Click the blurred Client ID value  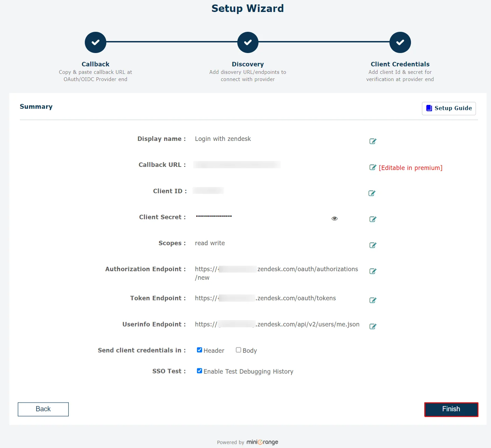coord(208,190)
